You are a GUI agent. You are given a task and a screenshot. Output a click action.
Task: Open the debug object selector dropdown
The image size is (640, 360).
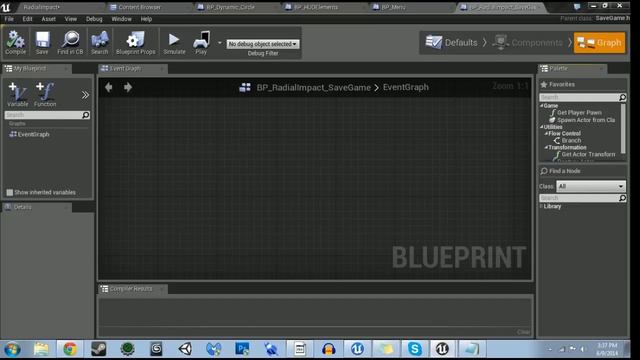[263, 44]
